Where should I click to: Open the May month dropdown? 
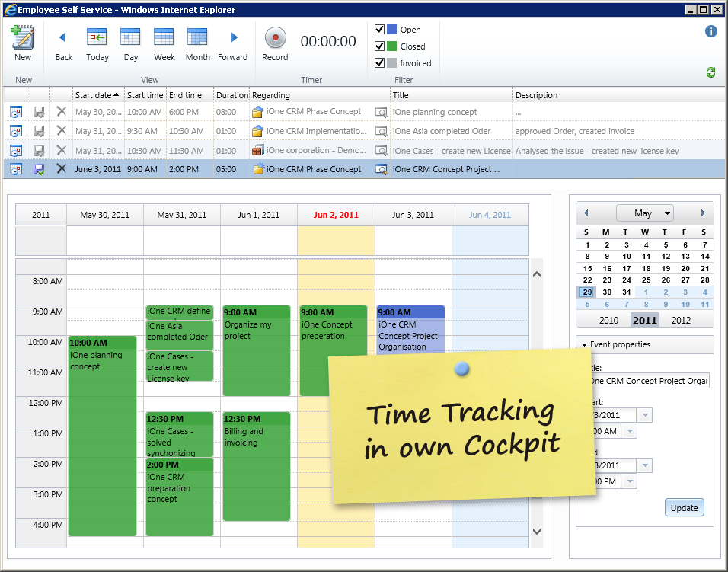click(645, 213)
